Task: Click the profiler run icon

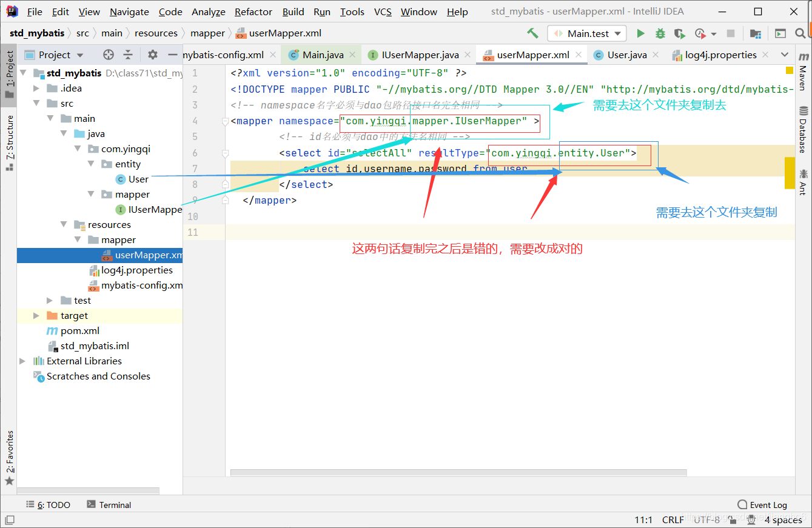Action: [x=700, y=33]
